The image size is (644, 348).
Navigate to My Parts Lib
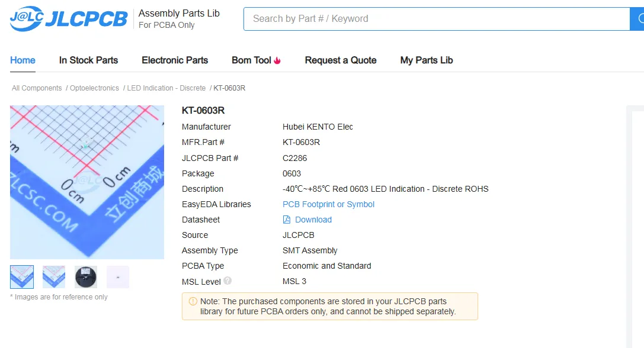[427, 60]
